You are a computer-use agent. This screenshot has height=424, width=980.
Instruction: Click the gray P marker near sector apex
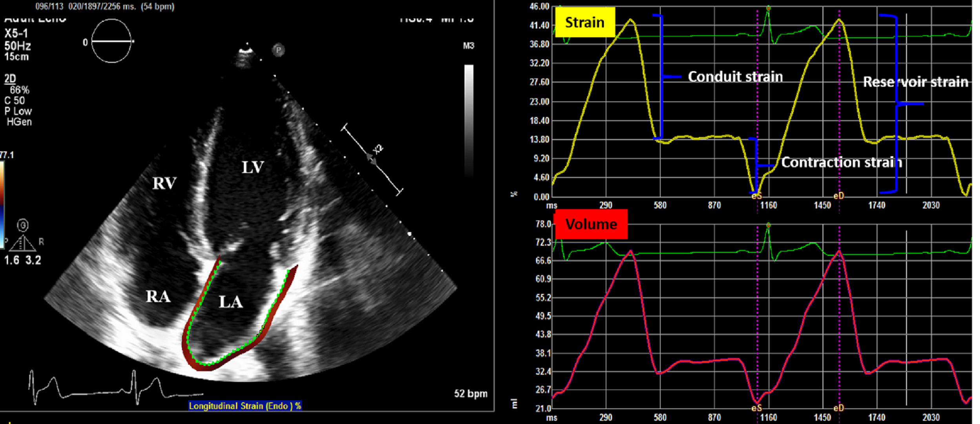278,50
